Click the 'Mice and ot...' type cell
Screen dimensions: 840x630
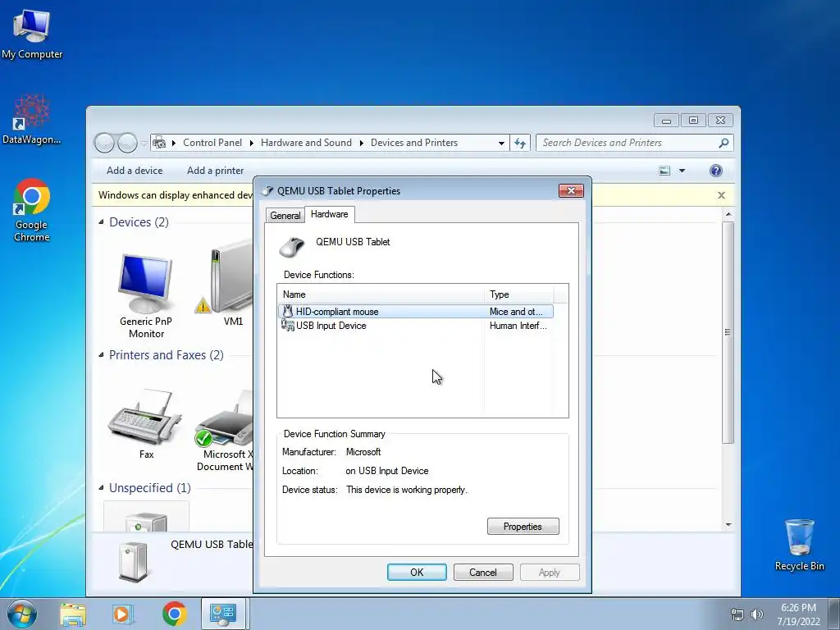click(x=516, y=311)
